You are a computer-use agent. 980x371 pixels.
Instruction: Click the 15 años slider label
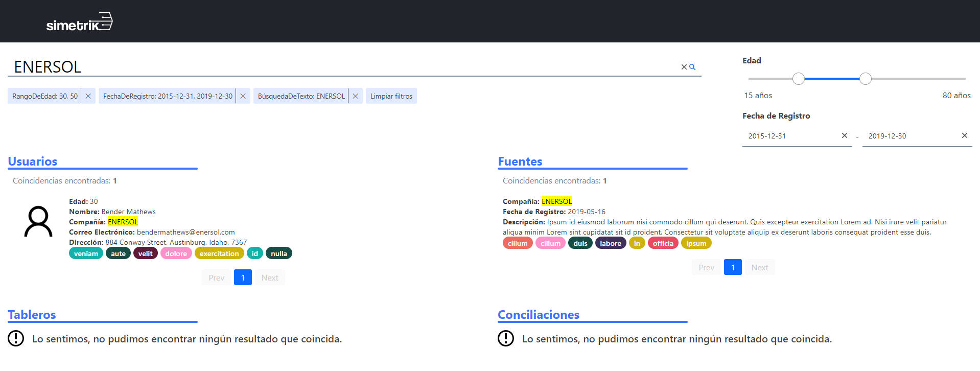tap(758, 96)
